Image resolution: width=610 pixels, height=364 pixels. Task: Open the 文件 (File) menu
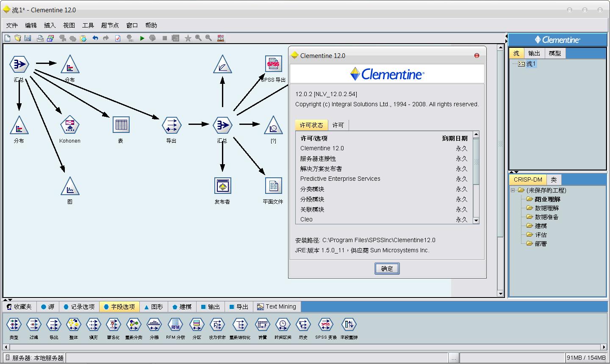[x=12, y=25]
